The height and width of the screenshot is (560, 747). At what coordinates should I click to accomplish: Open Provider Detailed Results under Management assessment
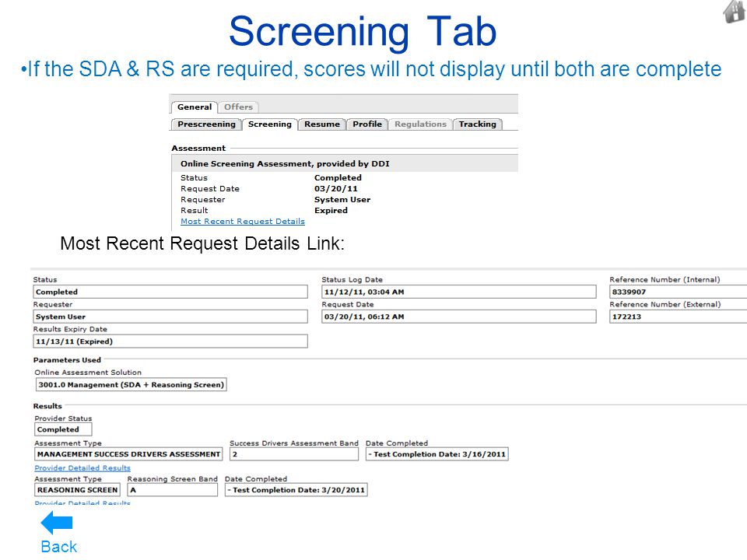[x=82, y=468]
